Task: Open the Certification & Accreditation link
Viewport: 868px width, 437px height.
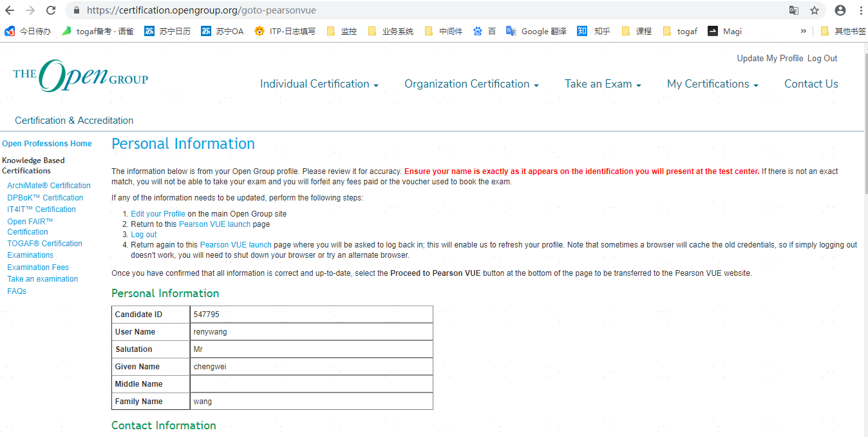Action: [74, 121]
